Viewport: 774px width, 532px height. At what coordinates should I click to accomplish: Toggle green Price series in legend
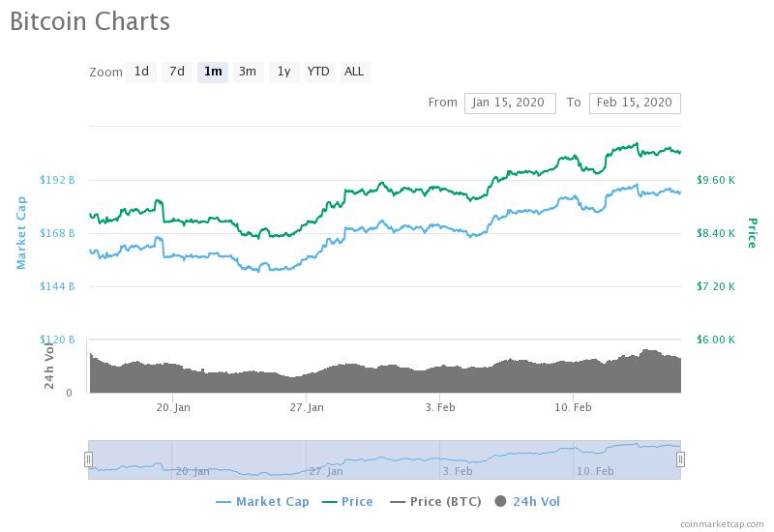pos(347,502)
